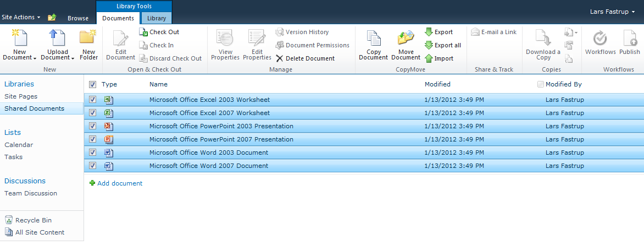644x245 pixels.
Task: Open Document Permissions from the ribbon
Action: coord(312,45)
